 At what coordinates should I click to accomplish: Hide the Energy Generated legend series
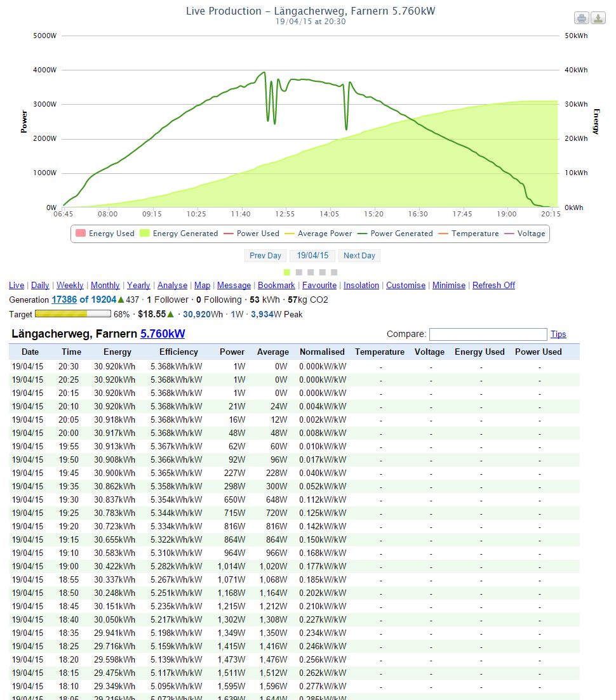178,234
